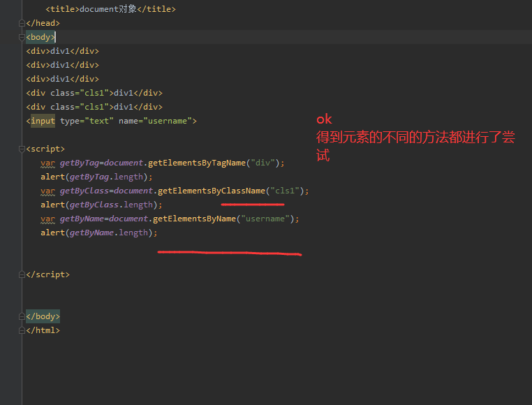Click the getByName variable declaration
Screen dimensions: 532x405
point(82,219)
